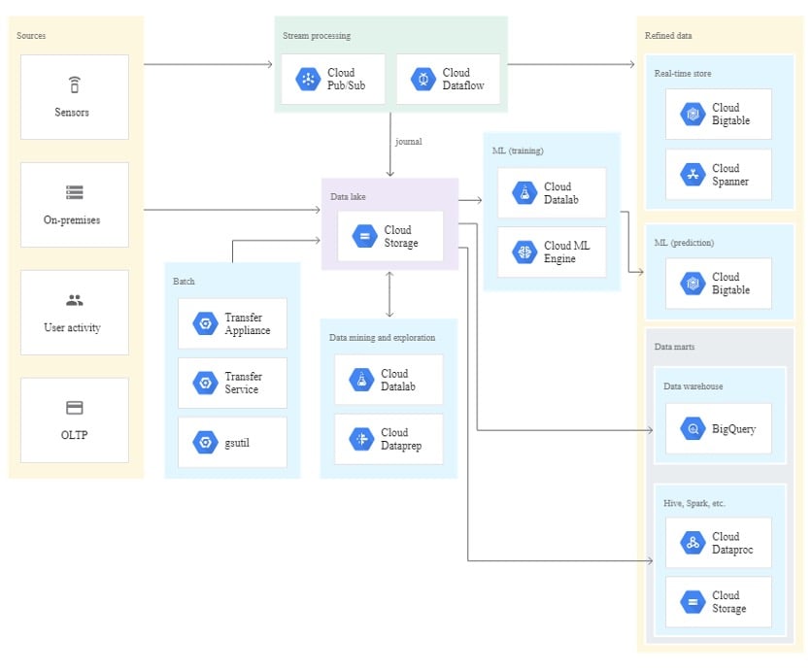Click the Cloud Spanner icon

tap(692, 174)
